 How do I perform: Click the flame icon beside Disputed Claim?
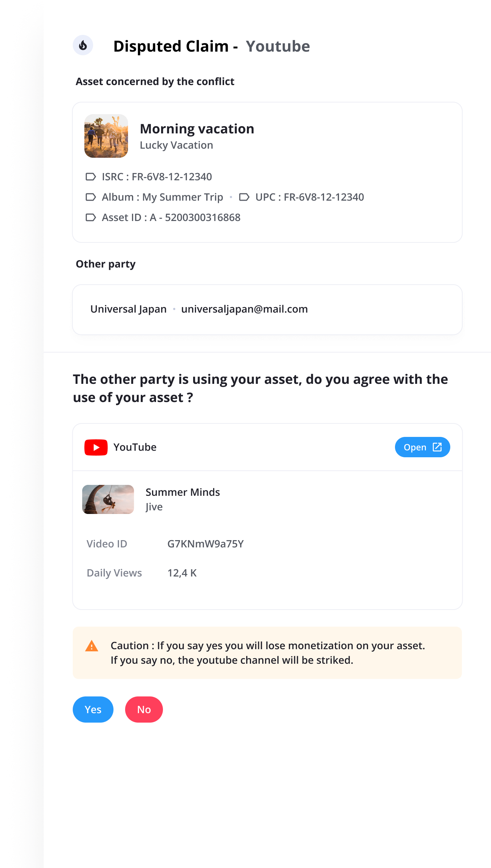point(83,45)
